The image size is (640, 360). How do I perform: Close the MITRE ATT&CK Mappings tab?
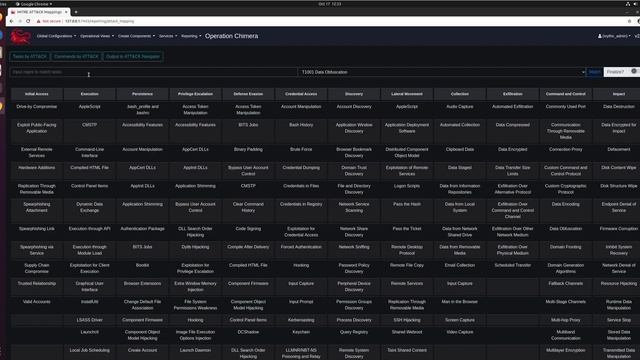[66, 12]
